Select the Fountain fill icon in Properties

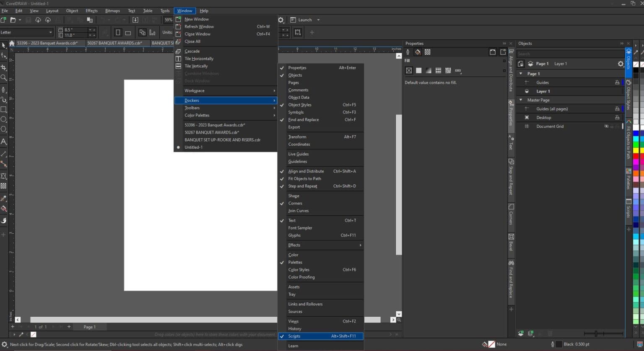coord(428,70)
